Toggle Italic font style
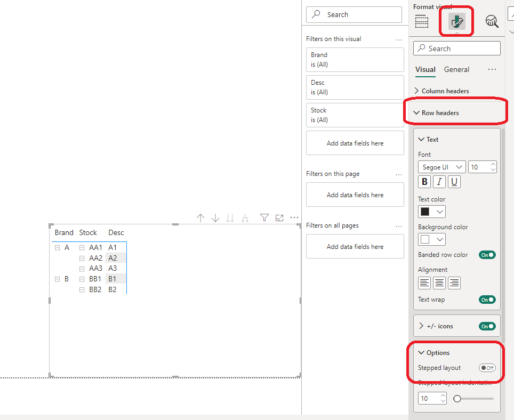 [439, 182]
